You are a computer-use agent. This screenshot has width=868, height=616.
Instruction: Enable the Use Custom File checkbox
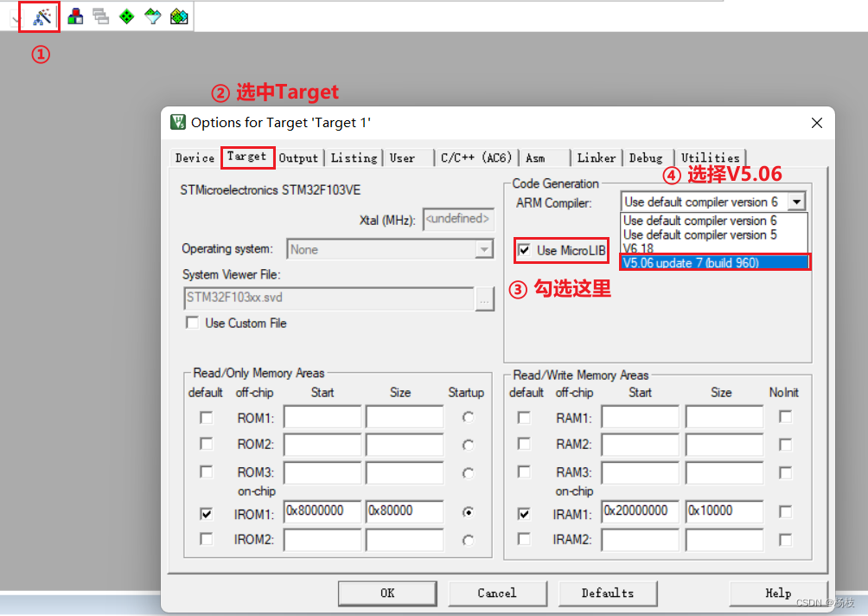192,323
